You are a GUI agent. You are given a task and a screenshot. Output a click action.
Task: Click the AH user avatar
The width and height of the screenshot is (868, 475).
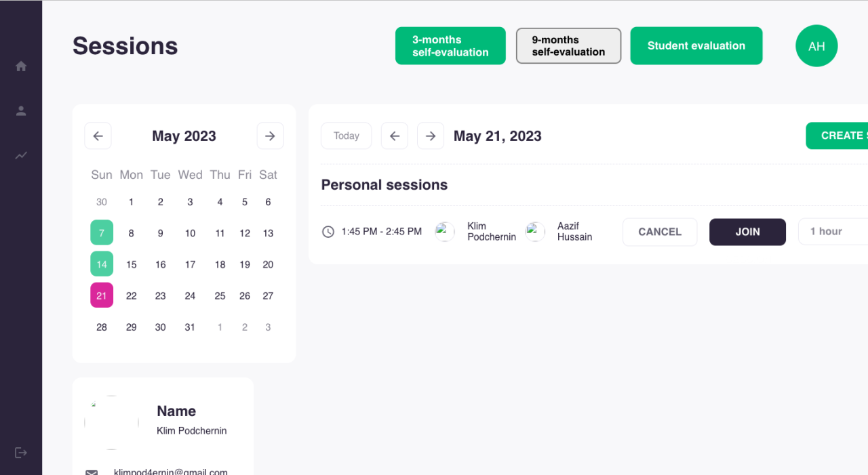(816, 46)
